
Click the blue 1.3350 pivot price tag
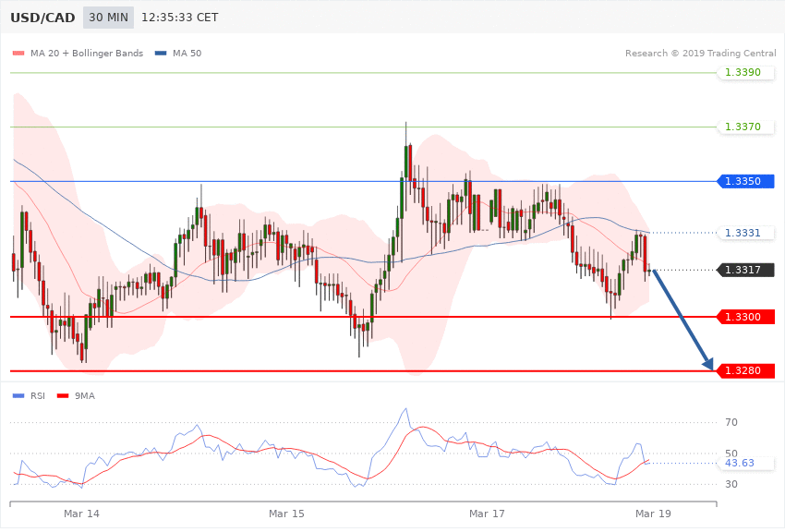click(x=746, y=181)
